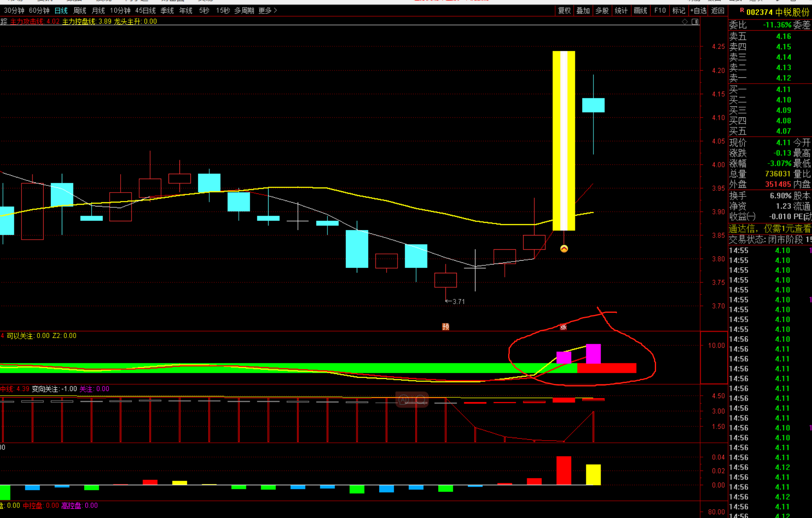The width and height of the screenshot is (812, 518).
Task: Switch to the 30分钟 period
Action: 14,11
